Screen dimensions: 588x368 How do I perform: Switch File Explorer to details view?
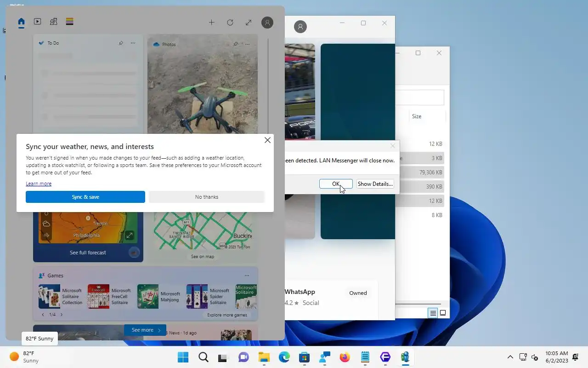tap(433, 313)
